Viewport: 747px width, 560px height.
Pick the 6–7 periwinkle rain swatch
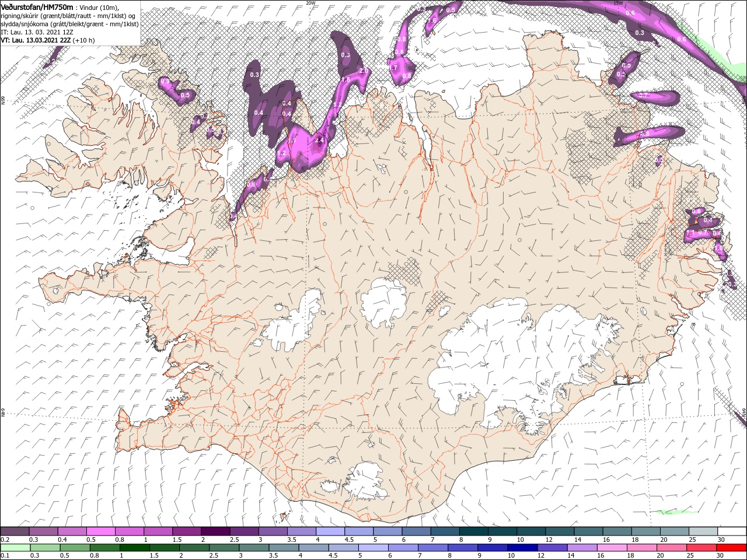pyautogui.click(x=403, y=547)
